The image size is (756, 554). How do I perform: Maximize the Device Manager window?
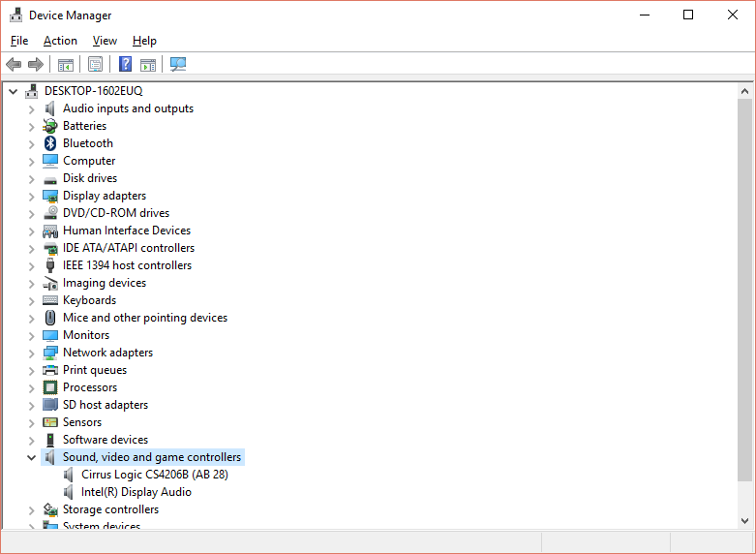coord(688,15)
